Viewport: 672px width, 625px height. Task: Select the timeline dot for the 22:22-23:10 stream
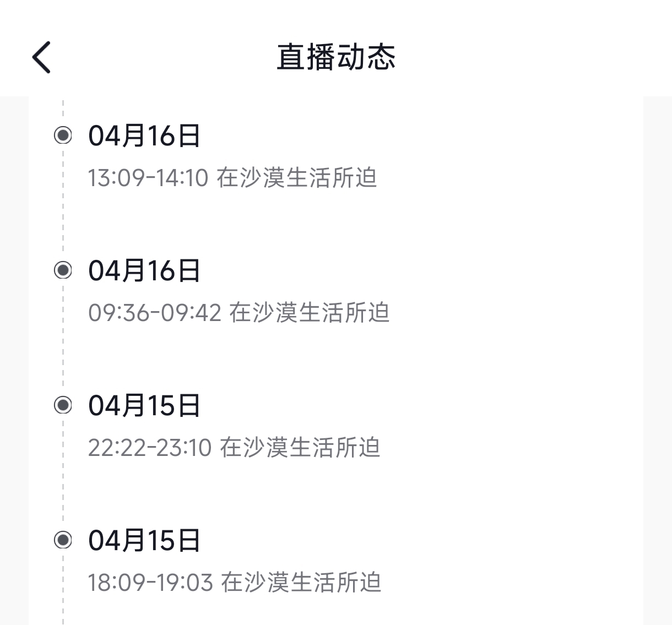(63, 405)
